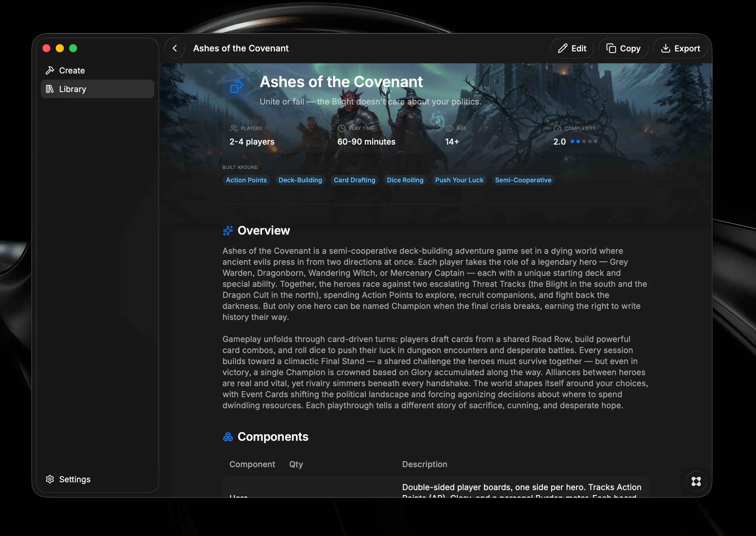The width and height of the screenshot is (756, 536).
Task: Click the Components blocks icon
Action: pyautogui.click(x=228, y=437)
